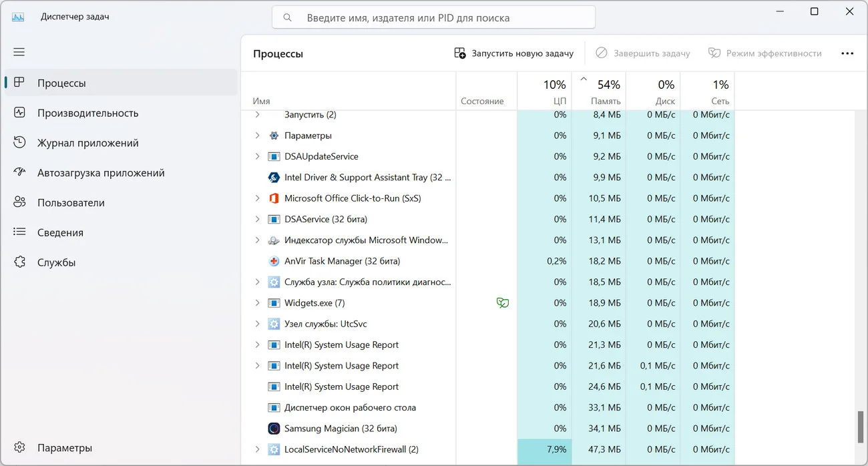
Task: Open Журнал приложений page
Action: pos(121,143)
